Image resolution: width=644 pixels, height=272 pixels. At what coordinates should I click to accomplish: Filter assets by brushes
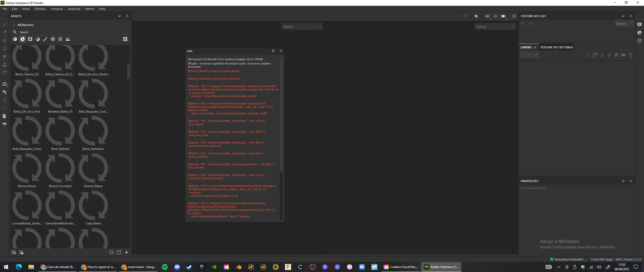pyautogui.click(x=45, y=39)
